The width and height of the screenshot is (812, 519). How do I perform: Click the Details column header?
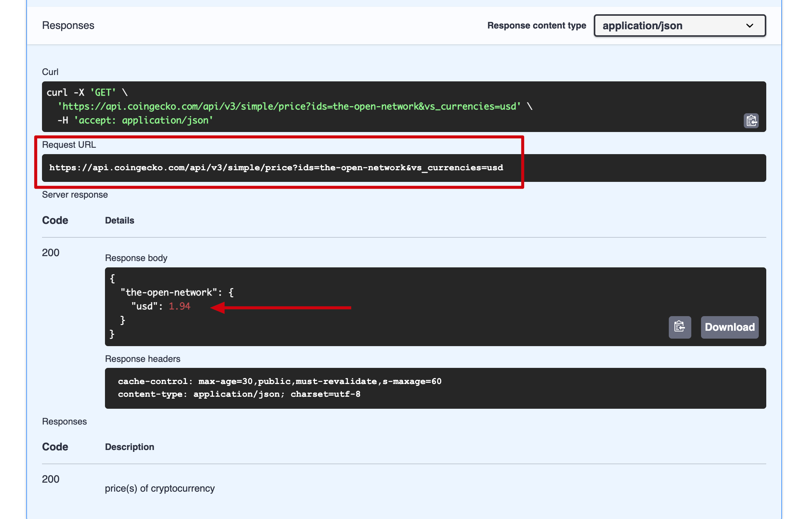pyautogui.click(x=120, y=220)
